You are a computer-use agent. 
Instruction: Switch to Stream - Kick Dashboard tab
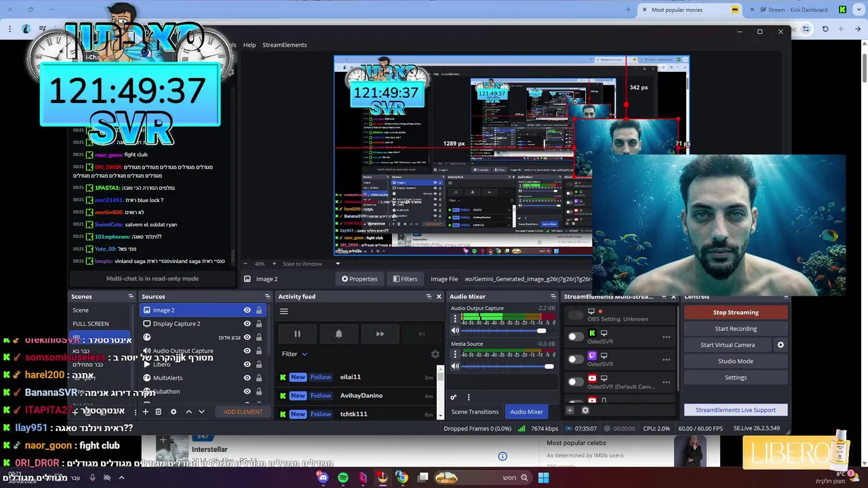coord(799,9)
